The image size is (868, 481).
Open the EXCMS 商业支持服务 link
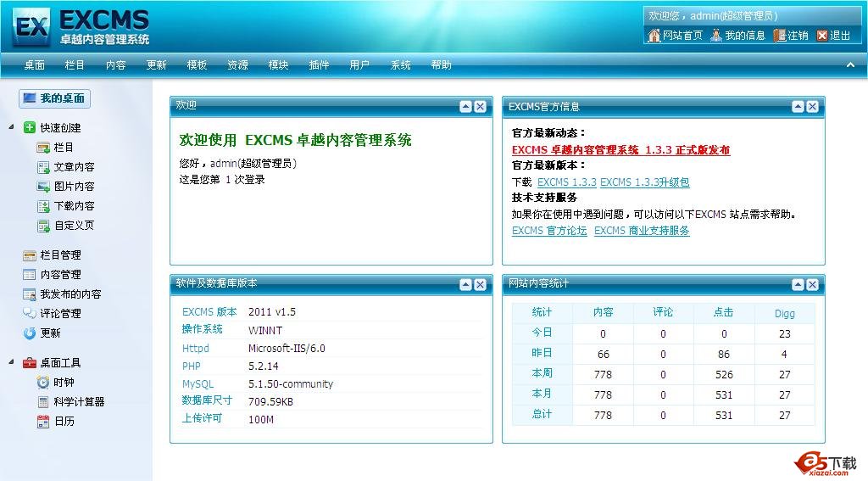tap(642, 231)
